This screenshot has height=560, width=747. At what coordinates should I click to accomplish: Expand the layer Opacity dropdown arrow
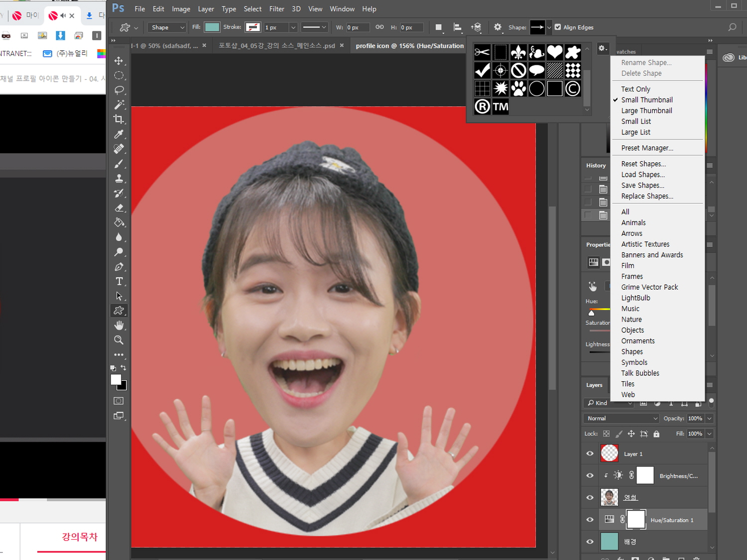click(709, 418)
